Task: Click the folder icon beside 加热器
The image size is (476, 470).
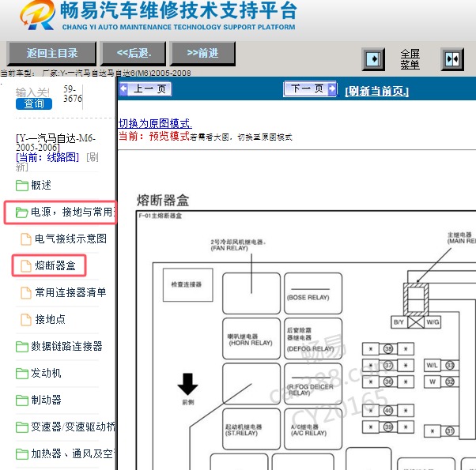Action: click(x=22, y=454)
